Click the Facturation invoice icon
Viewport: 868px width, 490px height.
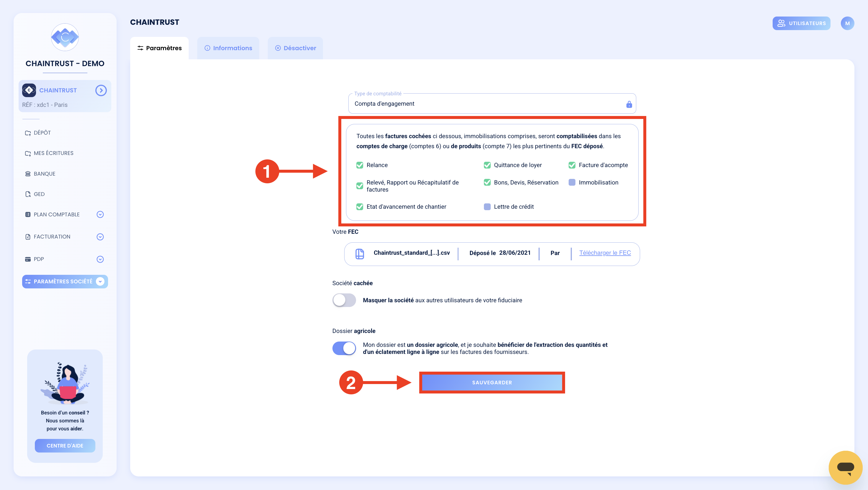point(28,236)
